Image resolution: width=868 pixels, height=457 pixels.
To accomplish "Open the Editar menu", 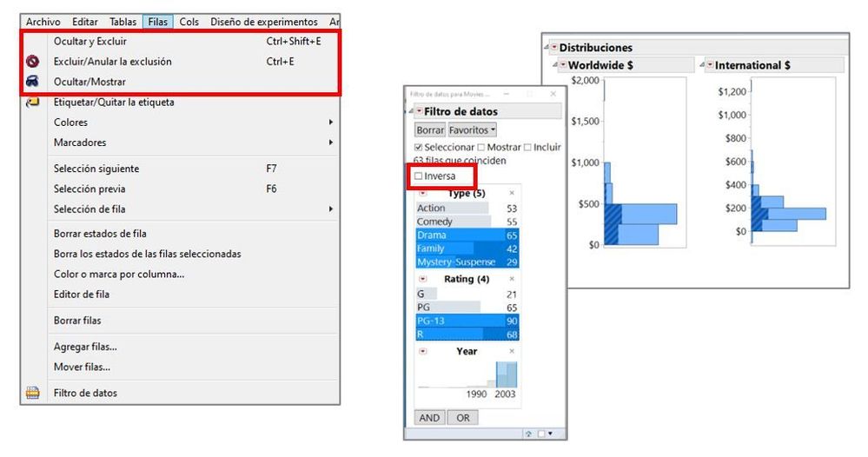I will 84,22.
